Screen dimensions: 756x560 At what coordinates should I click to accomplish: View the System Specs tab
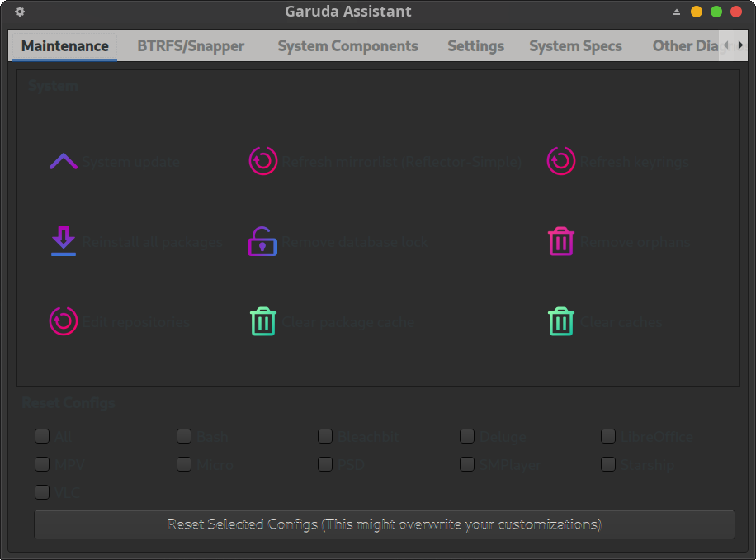click(576, 46)
